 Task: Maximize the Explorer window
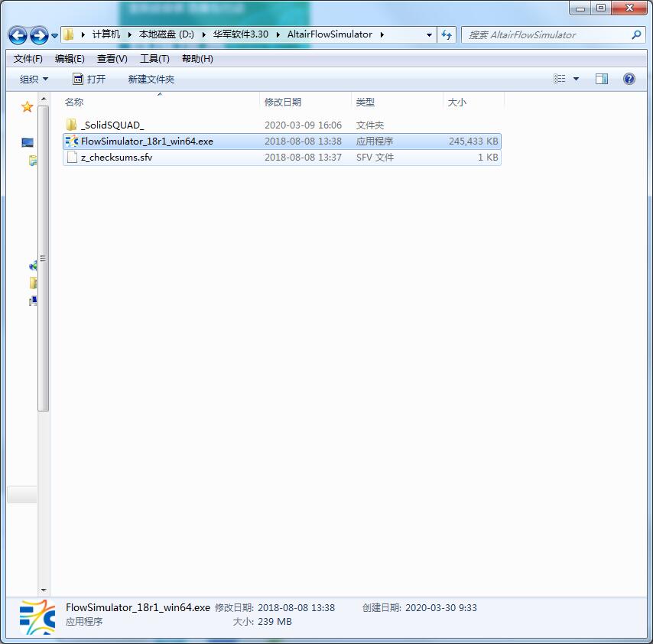pyautogui.click(x=601, y=8)
